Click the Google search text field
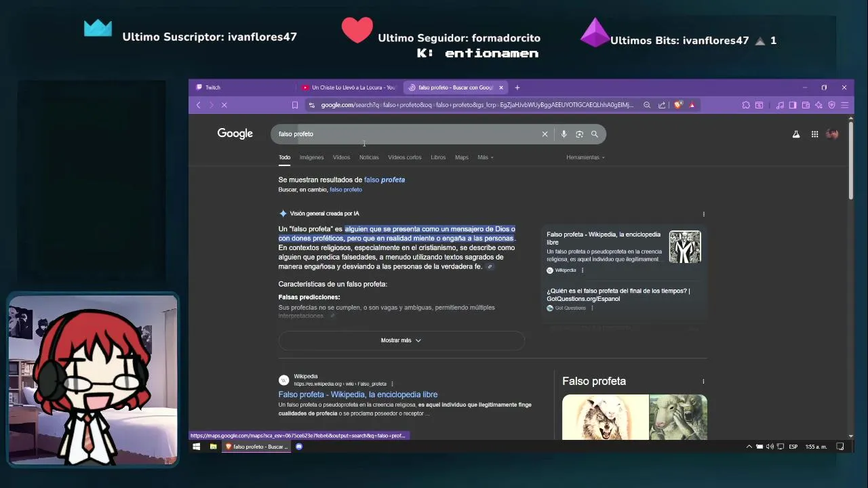 coord(407,134)
